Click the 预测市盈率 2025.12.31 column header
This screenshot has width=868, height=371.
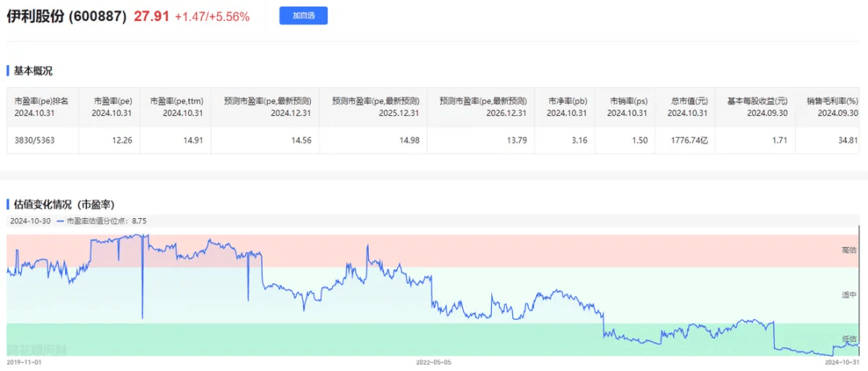374,106
